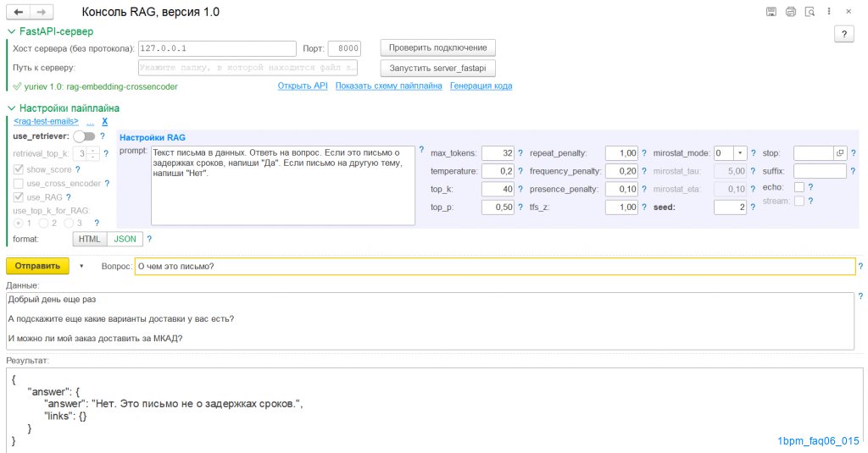Screen dimensions: 868x453
Task: Expand the dropdown arrow next to Отправить
Action: pos(81,266)
